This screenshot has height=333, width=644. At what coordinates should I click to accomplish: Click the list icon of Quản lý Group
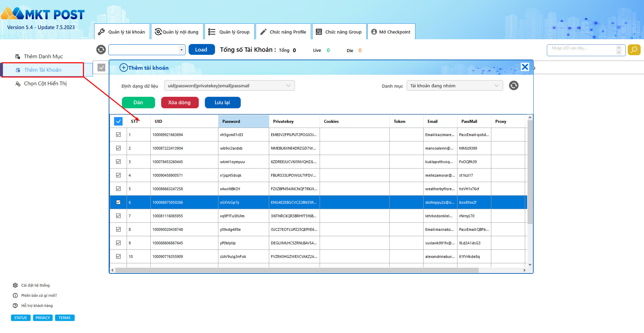[x=212, y=32]
